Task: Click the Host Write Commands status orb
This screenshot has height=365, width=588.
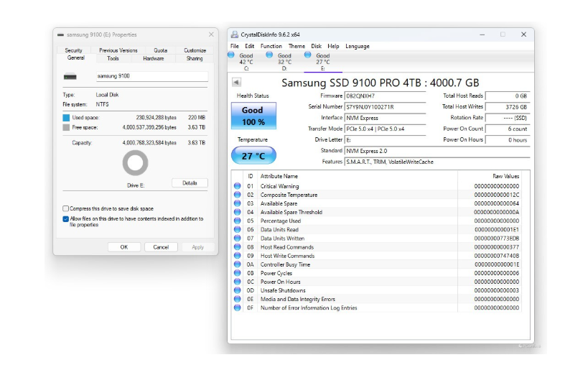Action: pyautogui.click(x=237, y=255)
